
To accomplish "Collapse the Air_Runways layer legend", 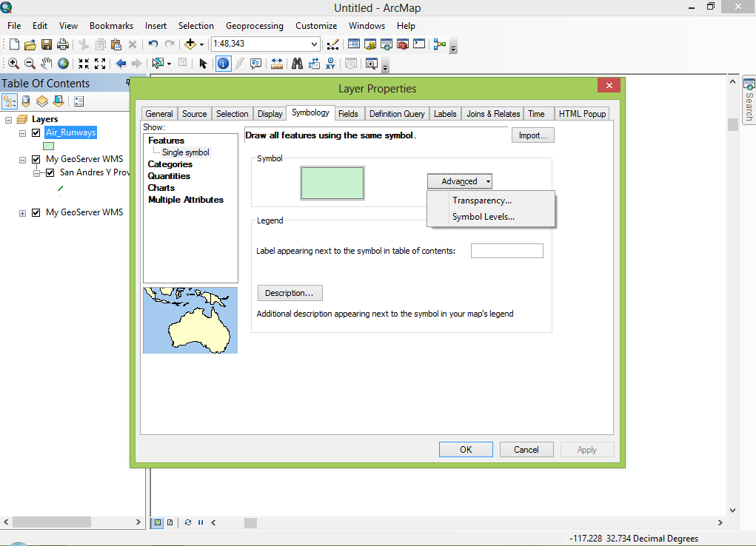I will click(x=22, y=133).
